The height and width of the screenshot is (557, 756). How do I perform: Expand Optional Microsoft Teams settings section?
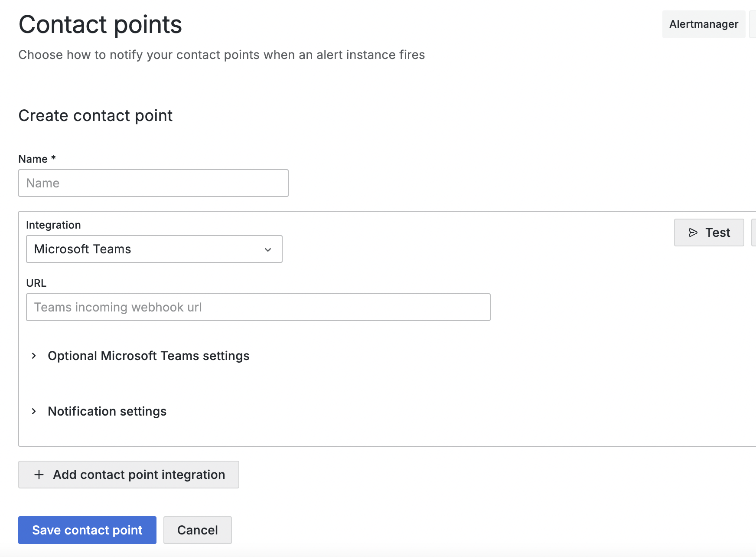tap(148, 356)
